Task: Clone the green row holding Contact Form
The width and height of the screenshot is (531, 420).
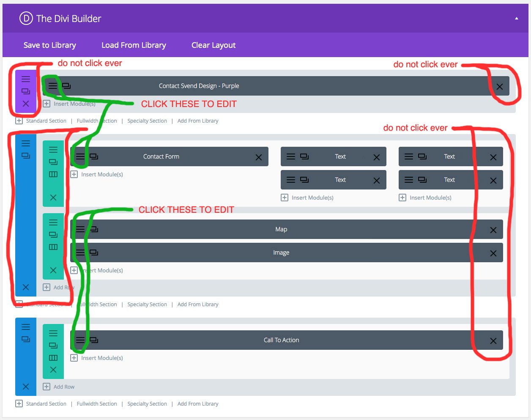Action: point(53,162)
